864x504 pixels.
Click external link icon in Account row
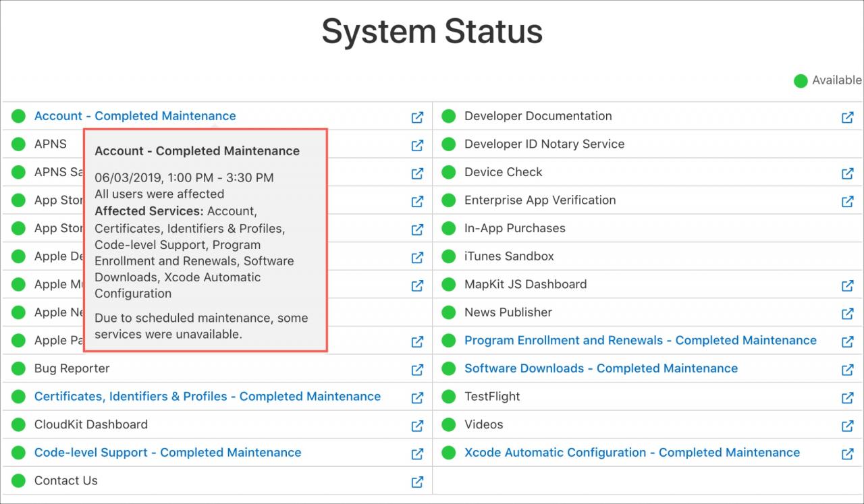point(417,117)
